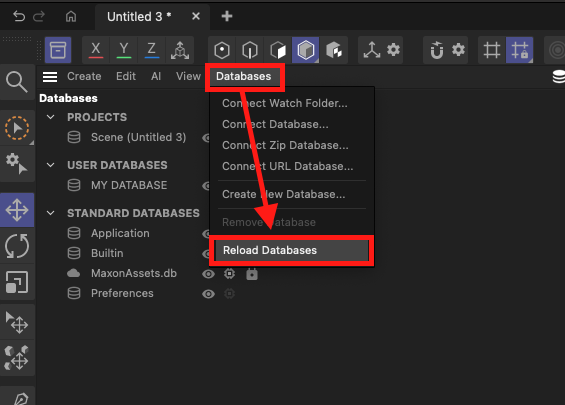Click the workplane grid icon

click(492, 50)
